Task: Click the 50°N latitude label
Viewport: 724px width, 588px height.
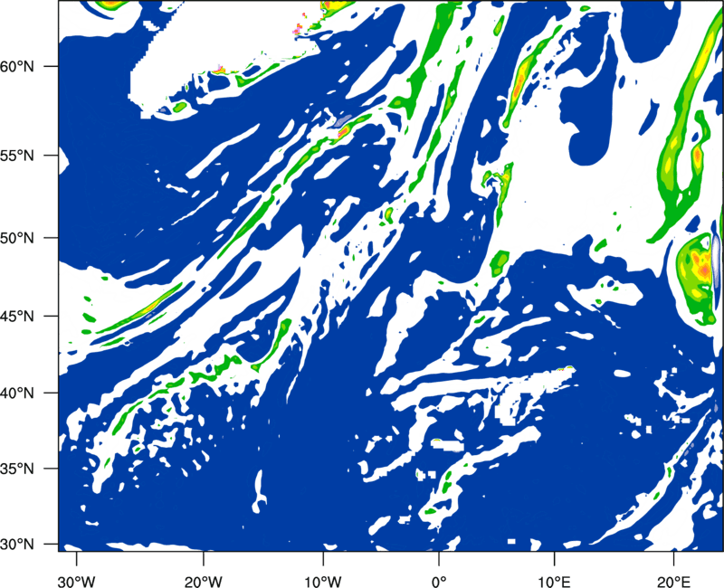Action: click(17, 238)
